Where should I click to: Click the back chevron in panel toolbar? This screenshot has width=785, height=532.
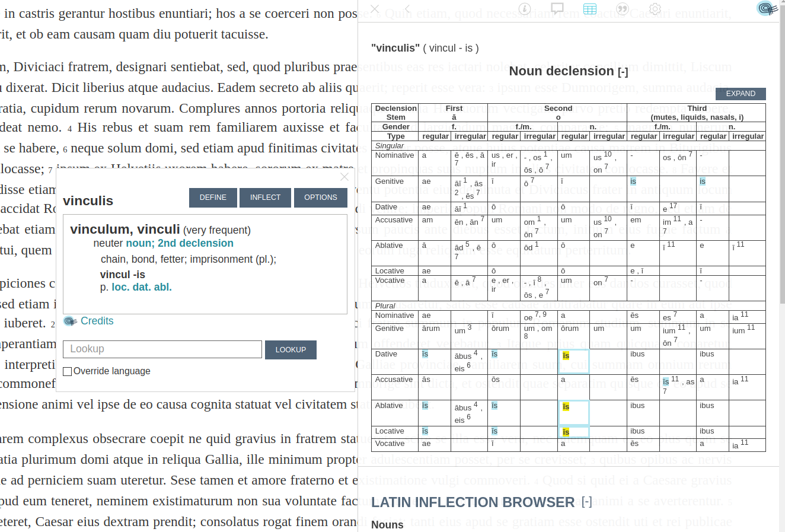[407, 9]
